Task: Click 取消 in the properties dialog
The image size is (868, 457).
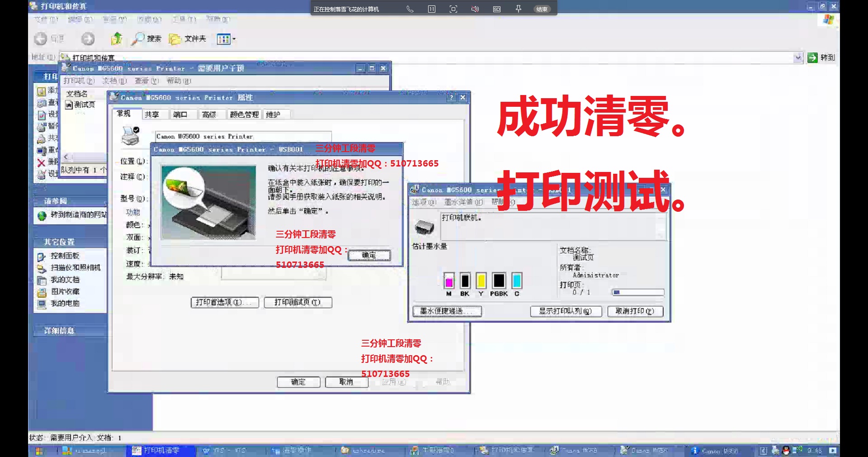Action: tap(346, 382)
